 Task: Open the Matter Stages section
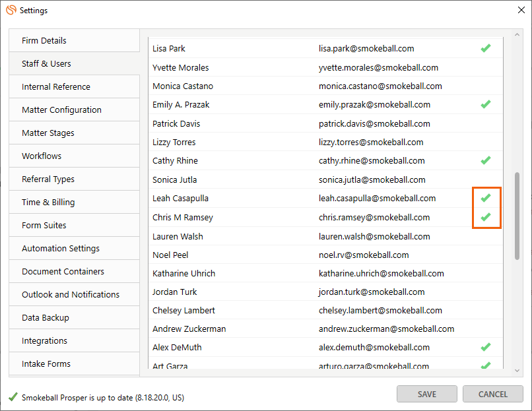point(75,133)
